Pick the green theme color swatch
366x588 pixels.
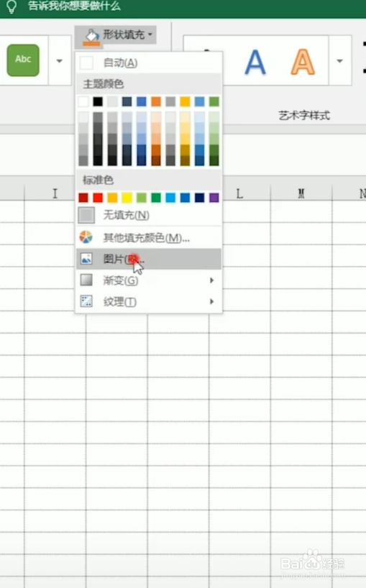click(x=214, y=101)
